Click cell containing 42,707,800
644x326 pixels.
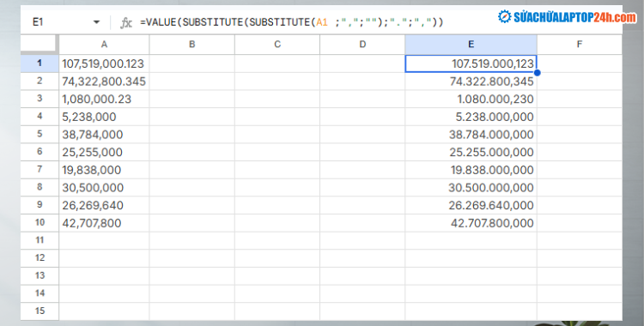point(104,222)
